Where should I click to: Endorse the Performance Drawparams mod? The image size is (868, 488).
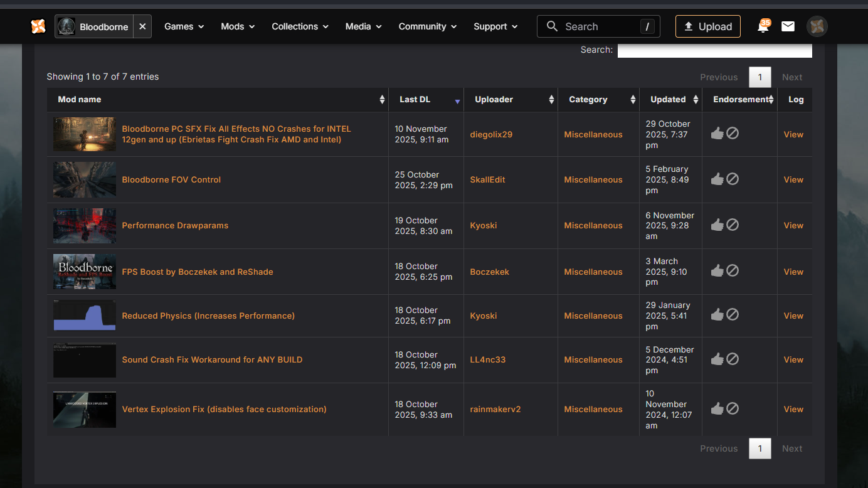click(x=717, y=225)
